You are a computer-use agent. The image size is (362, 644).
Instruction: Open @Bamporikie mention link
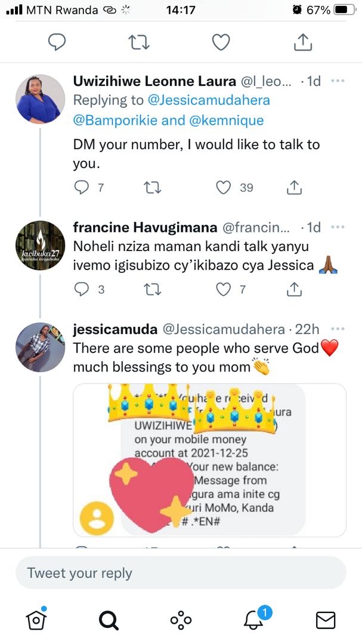tap(116, 120)
